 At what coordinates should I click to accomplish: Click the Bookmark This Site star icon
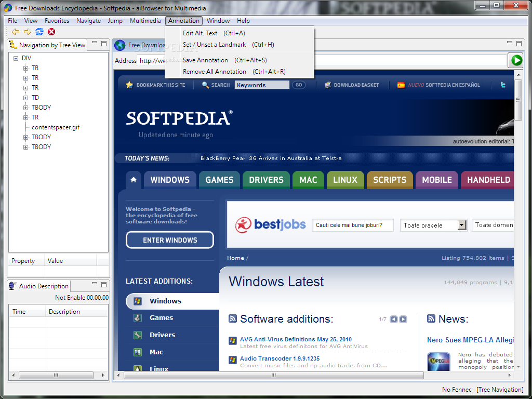pyautogui.click(x=129, y=85)
